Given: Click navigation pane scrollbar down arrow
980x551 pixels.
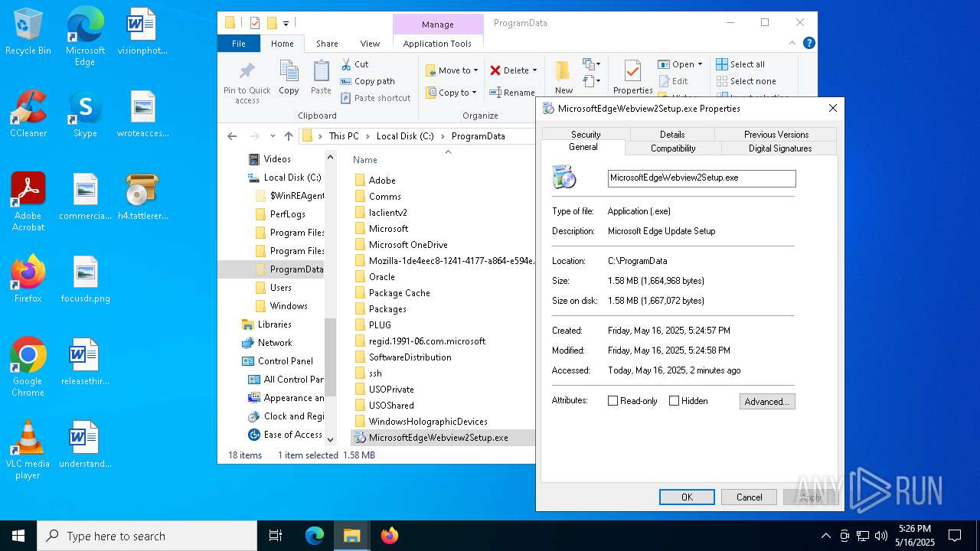Looking at the screenshot, I should (331, 439).
